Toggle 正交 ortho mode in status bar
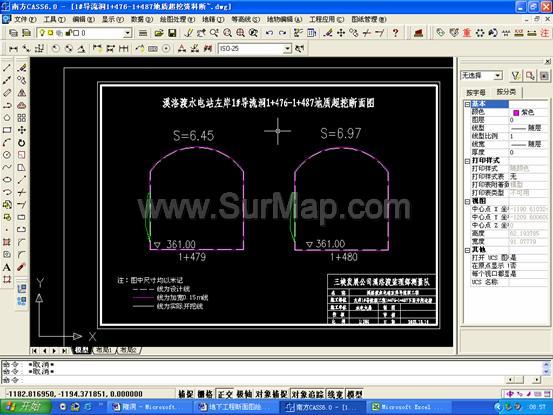The width and height of the screenshot is (553, 415). (x=224, y=394)
